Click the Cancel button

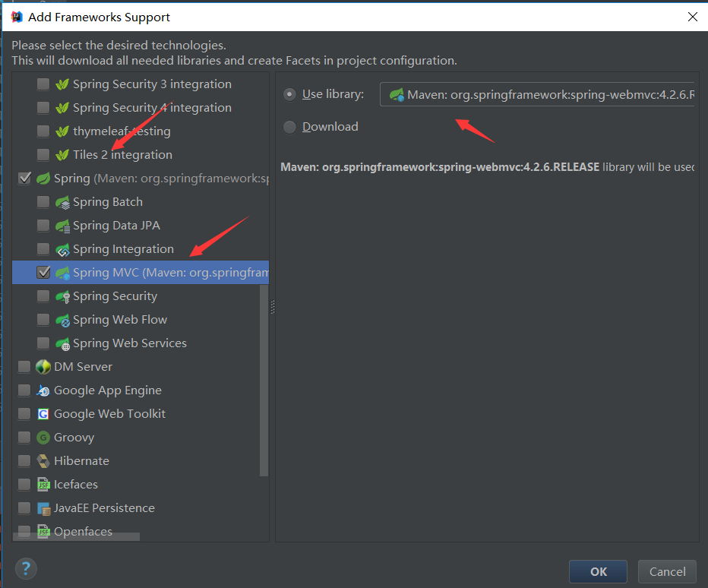click(x=668, y=572)
